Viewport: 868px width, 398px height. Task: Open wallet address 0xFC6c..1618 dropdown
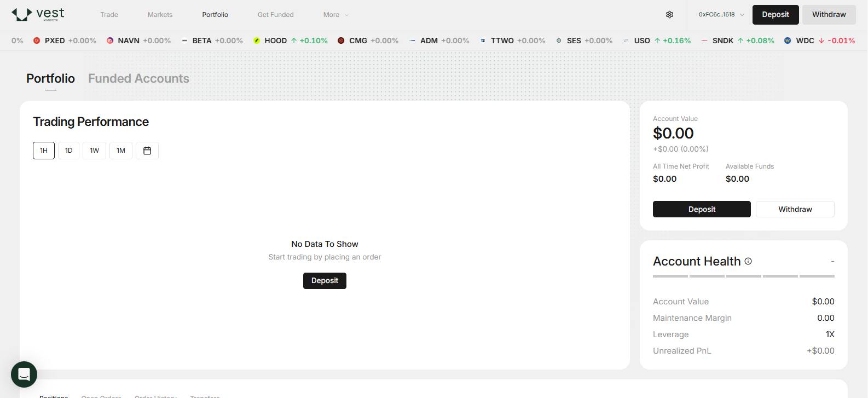click(721, 15)
